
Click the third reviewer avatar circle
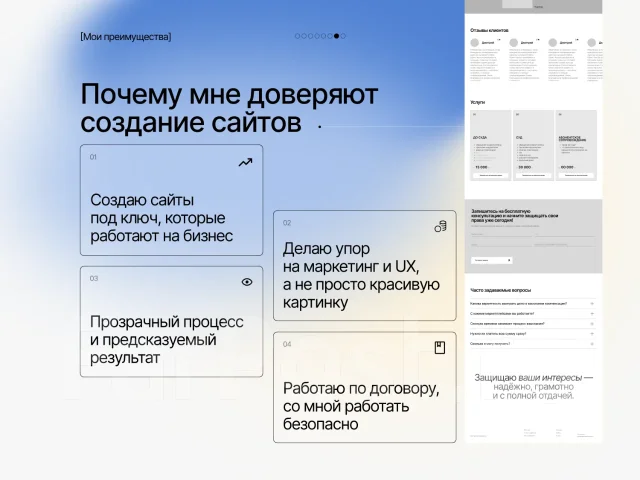tap(552, 42)
